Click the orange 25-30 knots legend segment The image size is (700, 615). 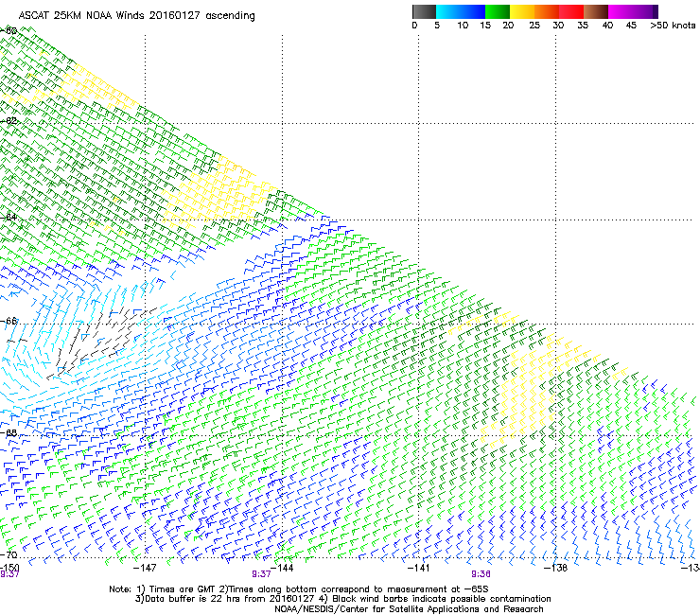pos(547,11)
